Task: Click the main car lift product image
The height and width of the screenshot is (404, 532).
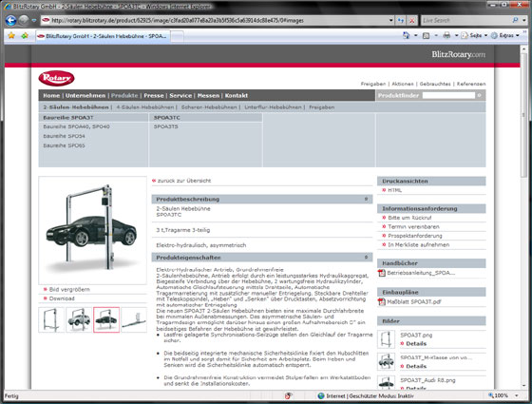Action: pyautogui.click(x=92, y=230)
